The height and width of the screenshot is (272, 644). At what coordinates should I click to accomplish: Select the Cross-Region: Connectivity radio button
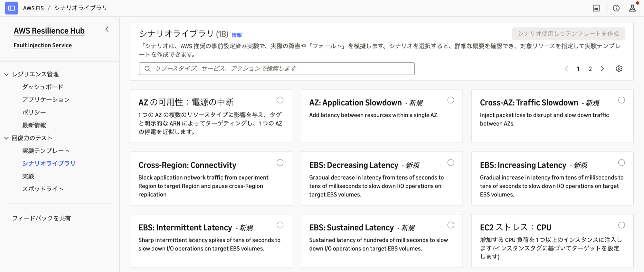(x=280, y=163)
